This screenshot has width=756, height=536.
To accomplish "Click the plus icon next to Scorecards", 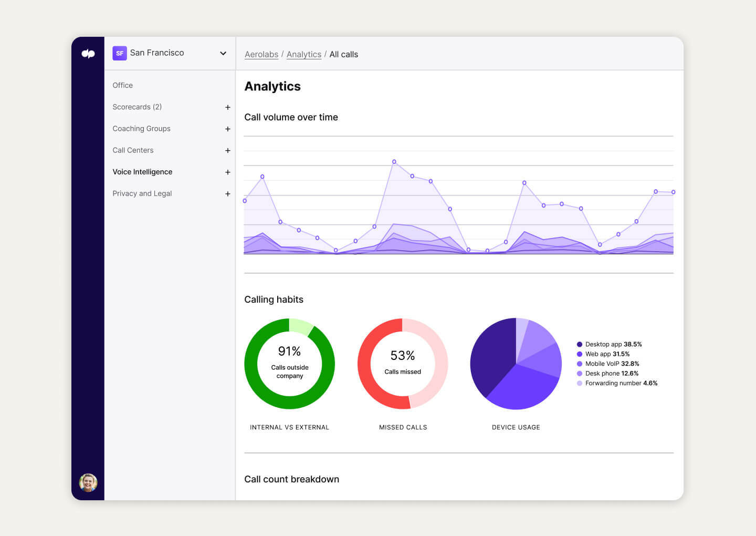I will pos(228,107).
